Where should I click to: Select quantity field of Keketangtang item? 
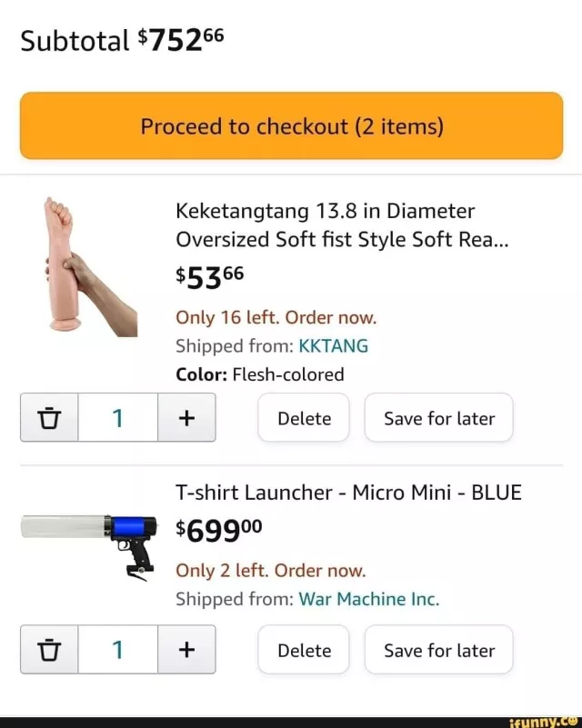coord(117,418)
